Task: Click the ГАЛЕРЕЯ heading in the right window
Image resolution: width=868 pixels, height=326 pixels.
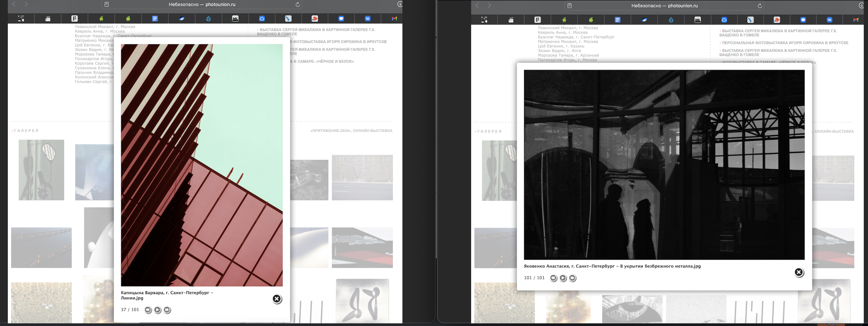Action: [x=490, y=132]
